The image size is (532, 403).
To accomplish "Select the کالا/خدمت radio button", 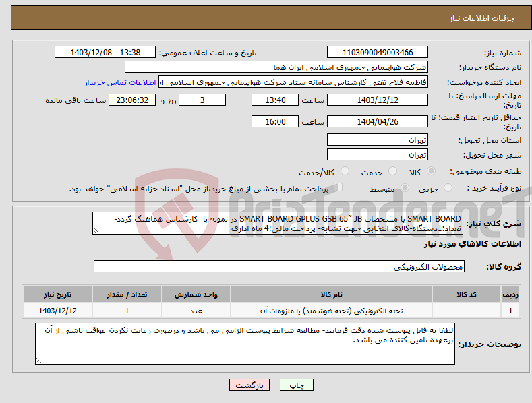I will click(345, 171).
